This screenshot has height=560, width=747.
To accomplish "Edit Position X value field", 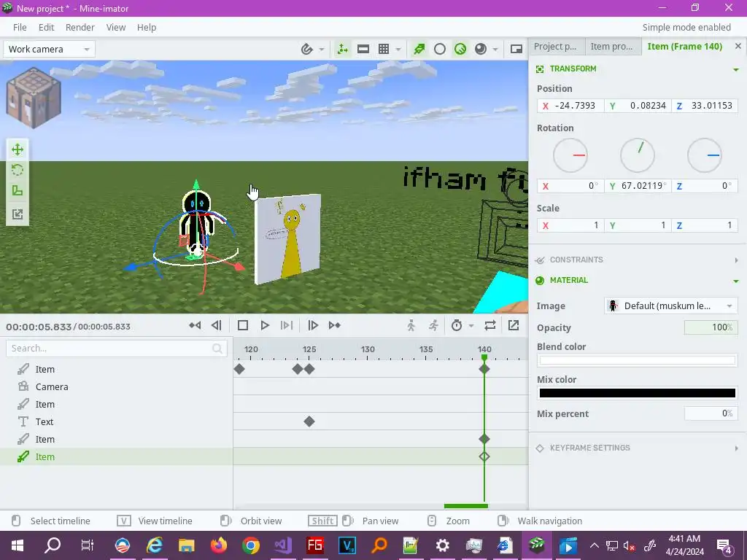I will [570, 106].
